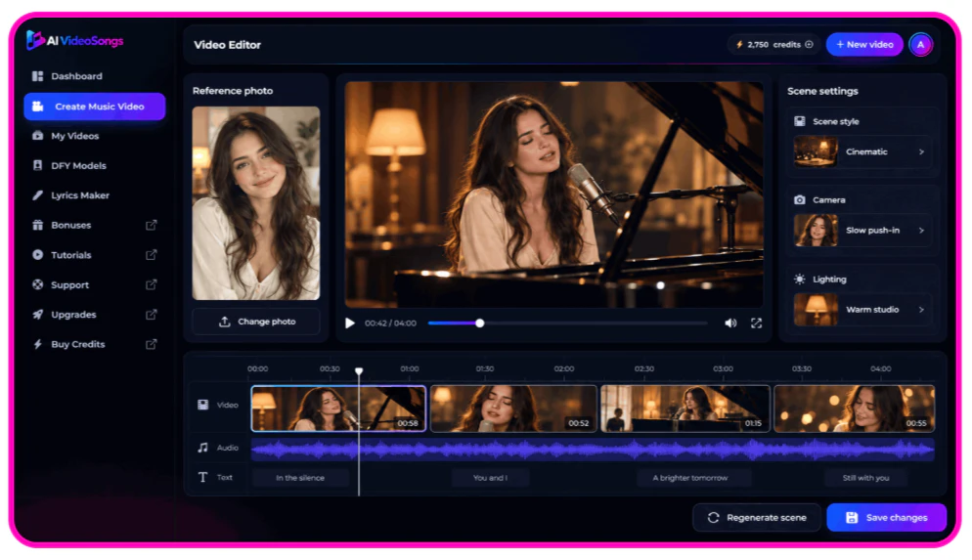Screen dimensions: 972x560
Task: Open Bonuses external link icon
Action: tap(152, 225)
